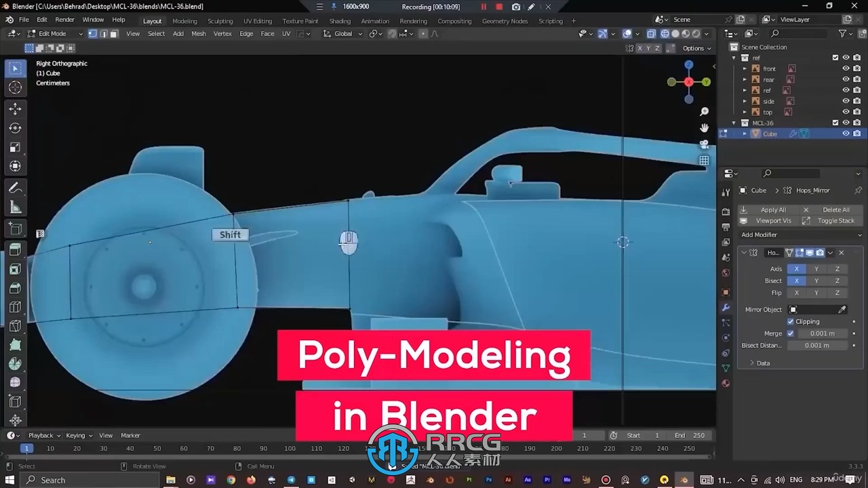The width and height of the screenshot is (868, 488).
Task: Collapse the ref collection tree
Action: (734, 58)
